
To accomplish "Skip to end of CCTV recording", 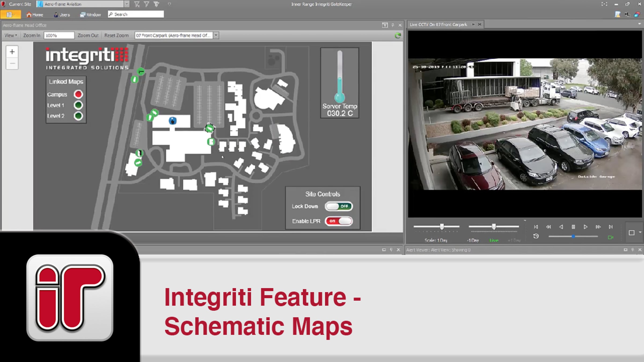I will tap(611, 227).
